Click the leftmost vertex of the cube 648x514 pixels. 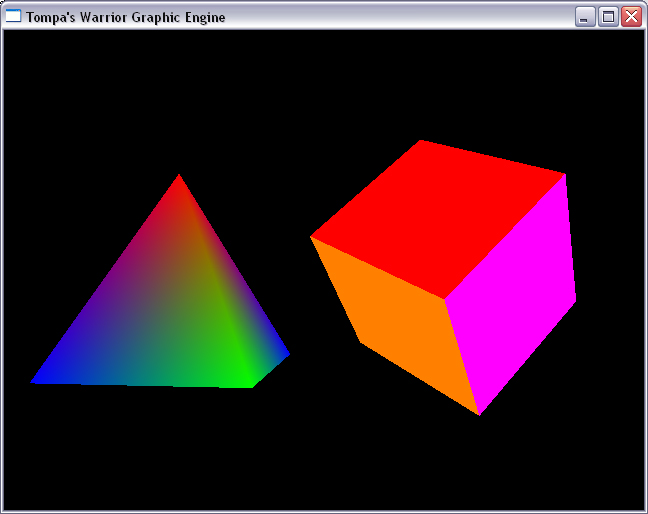click(x=313, y=237)
